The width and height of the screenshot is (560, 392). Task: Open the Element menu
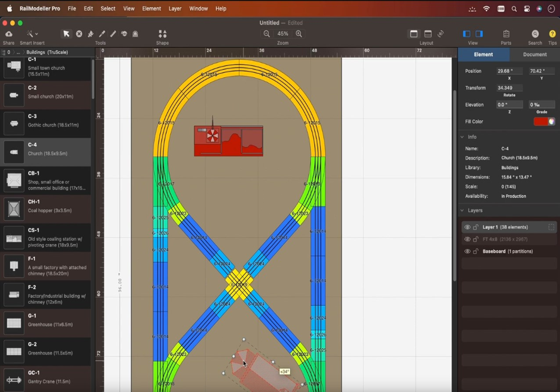(x=151, y=8)
